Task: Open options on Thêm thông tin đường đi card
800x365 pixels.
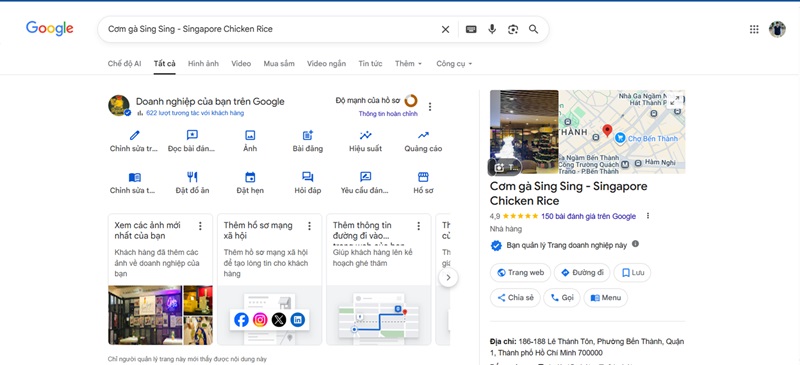Action: pos(418,226)
